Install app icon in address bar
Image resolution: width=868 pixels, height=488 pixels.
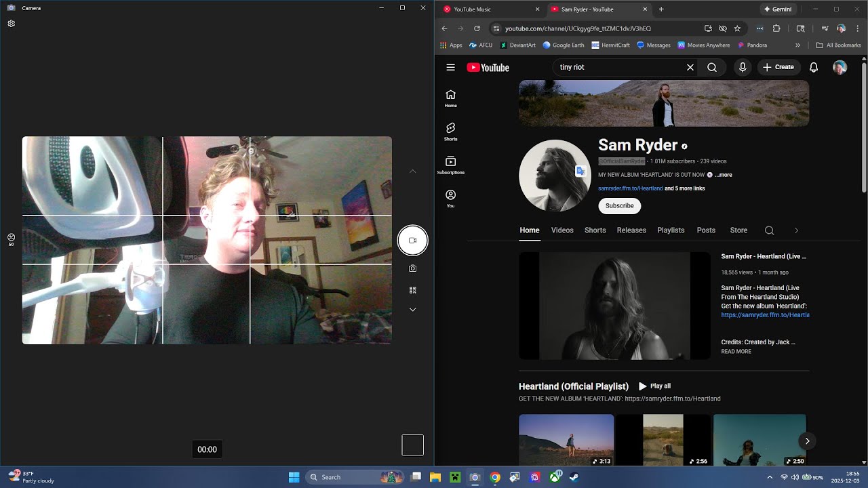point(708,28)
